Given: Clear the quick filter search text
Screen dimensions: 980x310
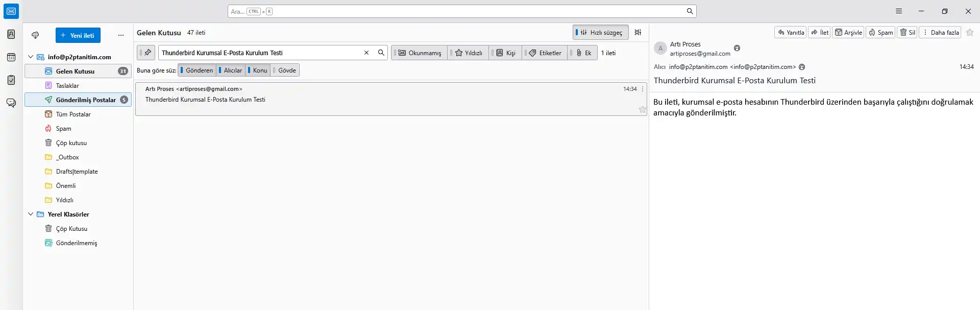Looking at the screenshot, I should (366, 53).
